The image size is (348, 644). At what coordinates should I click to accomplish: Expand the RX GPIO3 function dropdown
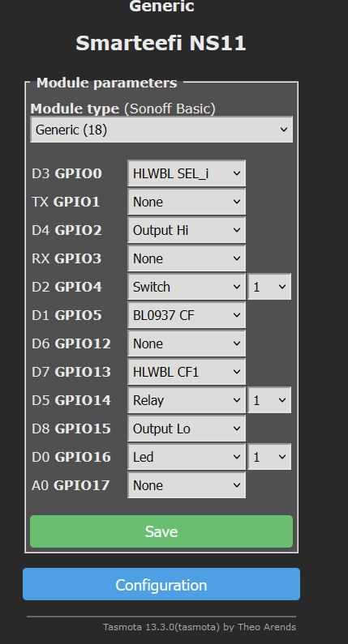187,258
